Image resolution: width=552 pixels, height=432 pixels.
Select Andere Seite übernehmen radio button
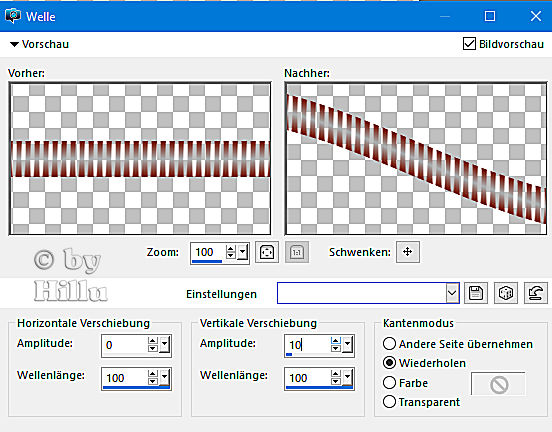click(x=389, y=344)
